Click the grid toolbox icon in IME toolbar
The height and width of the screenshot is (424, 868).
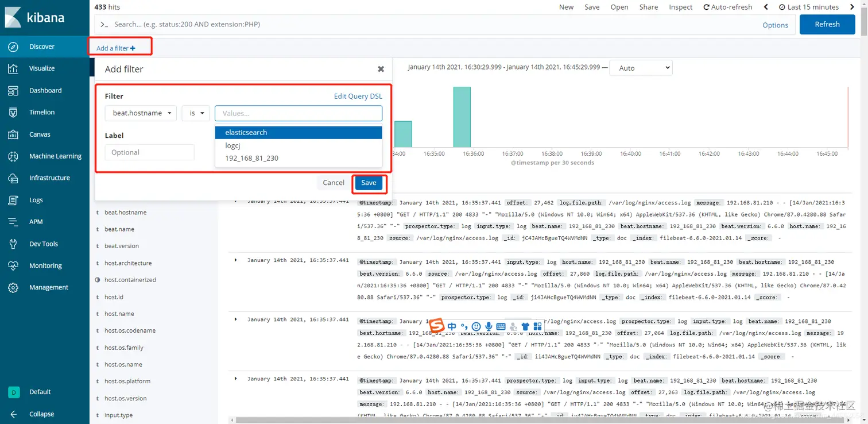point(537,326)
